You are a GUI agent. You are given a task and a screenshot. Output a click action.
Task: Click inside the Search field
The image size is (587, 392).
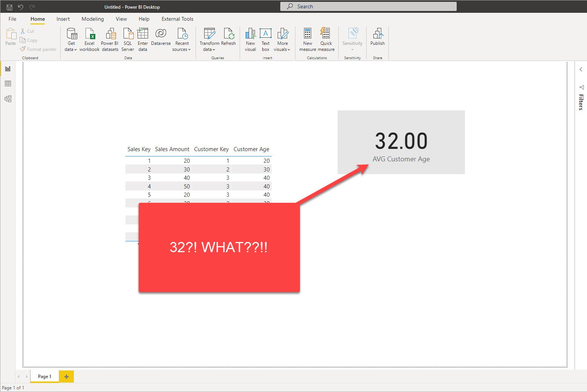[367, 6]
